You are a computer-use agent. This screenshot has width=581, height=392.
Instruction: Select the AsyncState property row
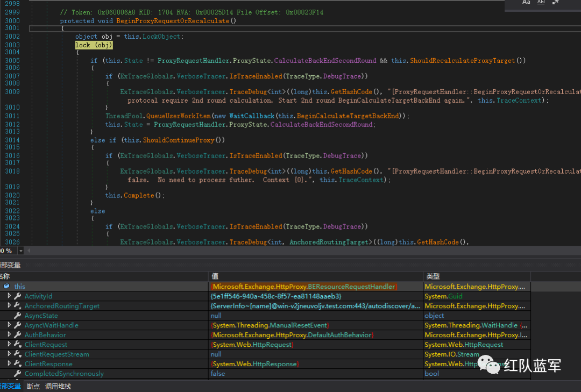(x=265, y=315)
